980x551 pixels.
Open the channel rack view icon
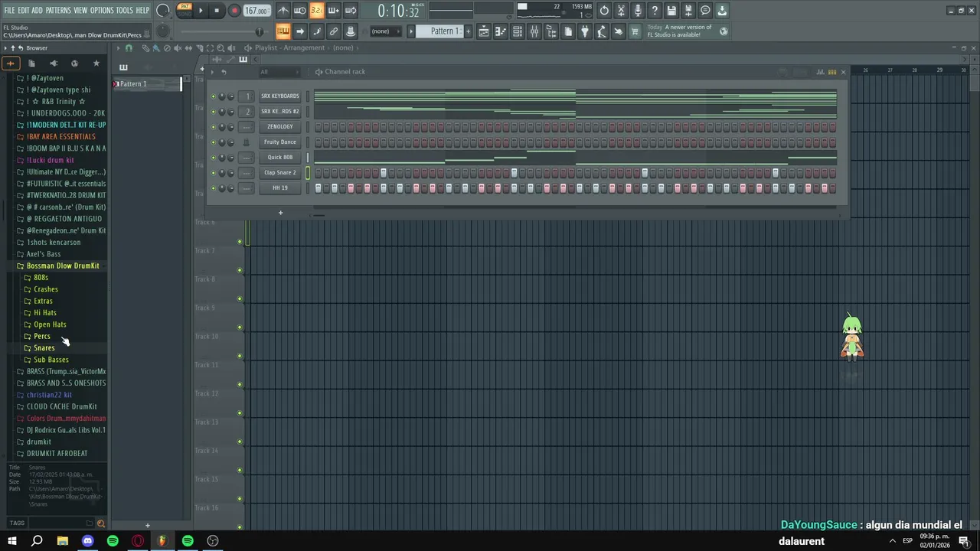pyautogui.click(x=518, y=31)
